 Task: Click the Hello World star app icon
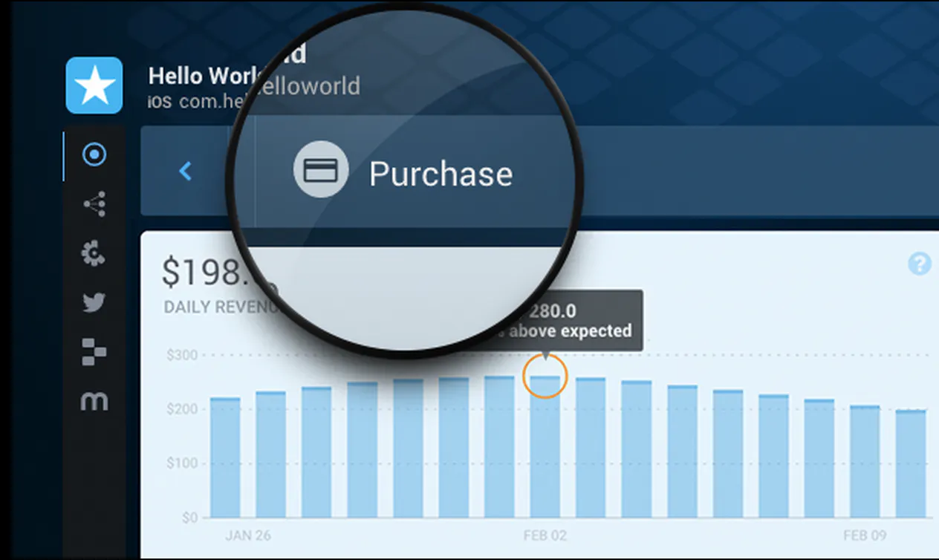(x=94, y=85)
